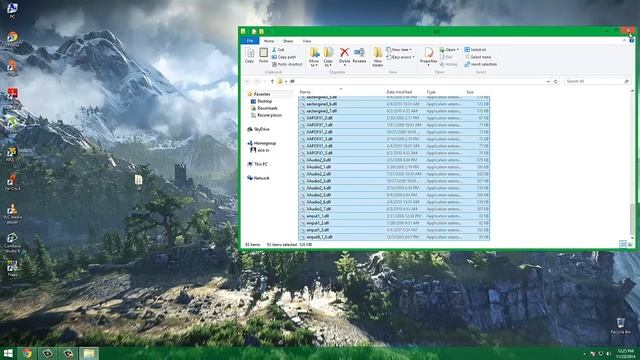Switch to large icons view in status bar
640x360 pixels.
tap(630, 244)
